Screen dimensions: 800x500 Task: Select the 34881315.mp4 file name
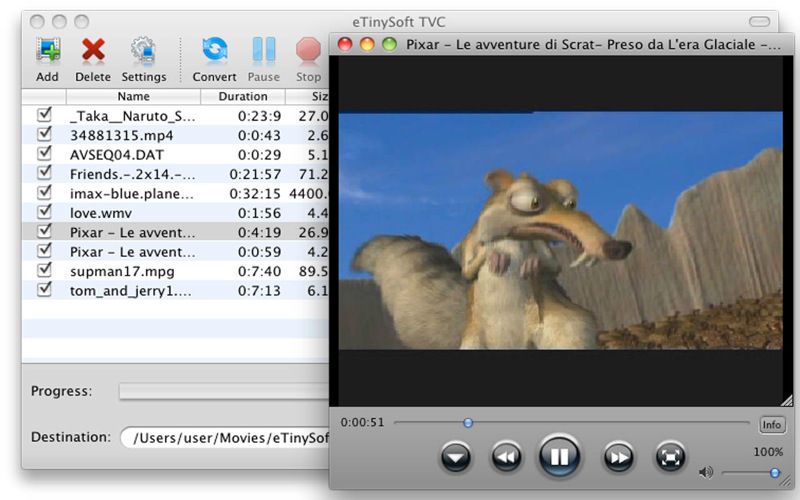(x=121, y=136)
